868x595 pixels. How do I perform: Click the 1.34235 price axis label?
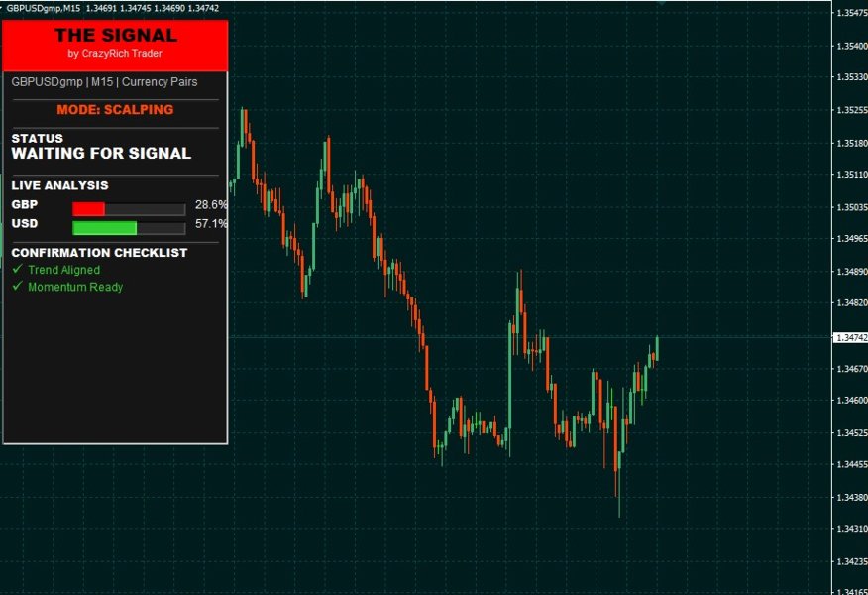coord(852,561)
